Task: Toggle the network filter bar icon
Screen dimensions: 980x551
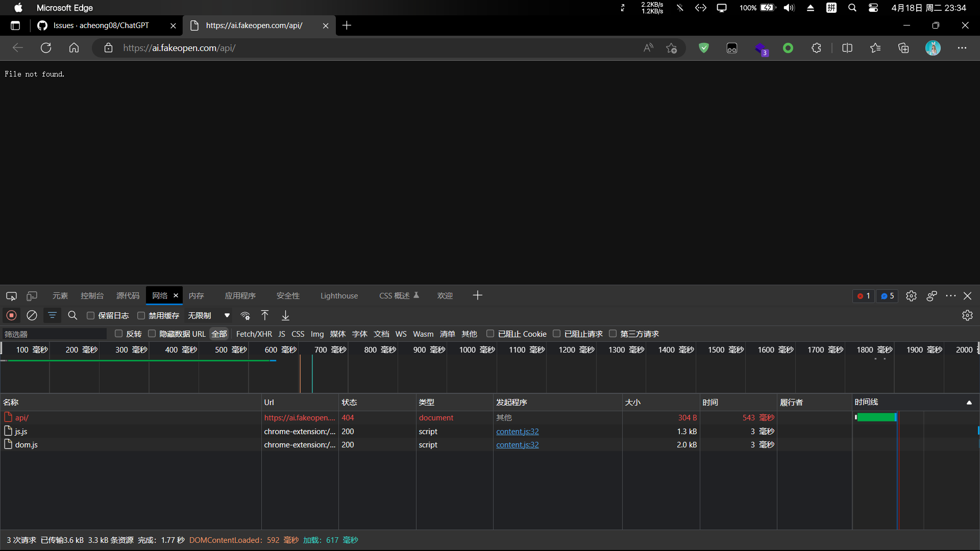Action: [x=52, y=315]
